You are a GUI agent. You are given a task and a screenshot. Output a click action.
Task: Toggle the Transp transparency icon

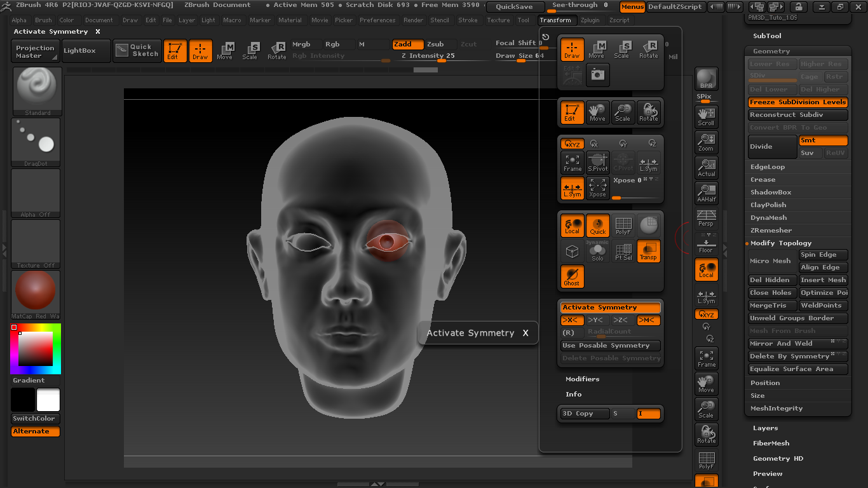(649, 251)
